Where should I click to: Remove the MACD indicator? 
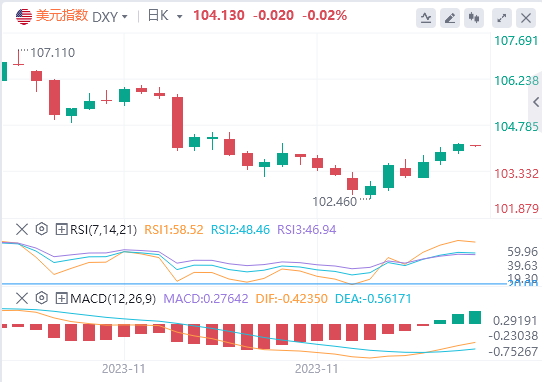(x=22, y=298)
